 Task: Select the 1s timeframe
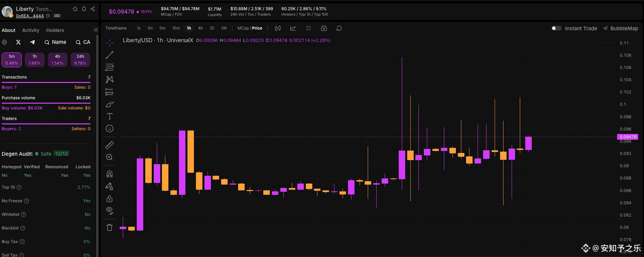[x=139, y=28]
